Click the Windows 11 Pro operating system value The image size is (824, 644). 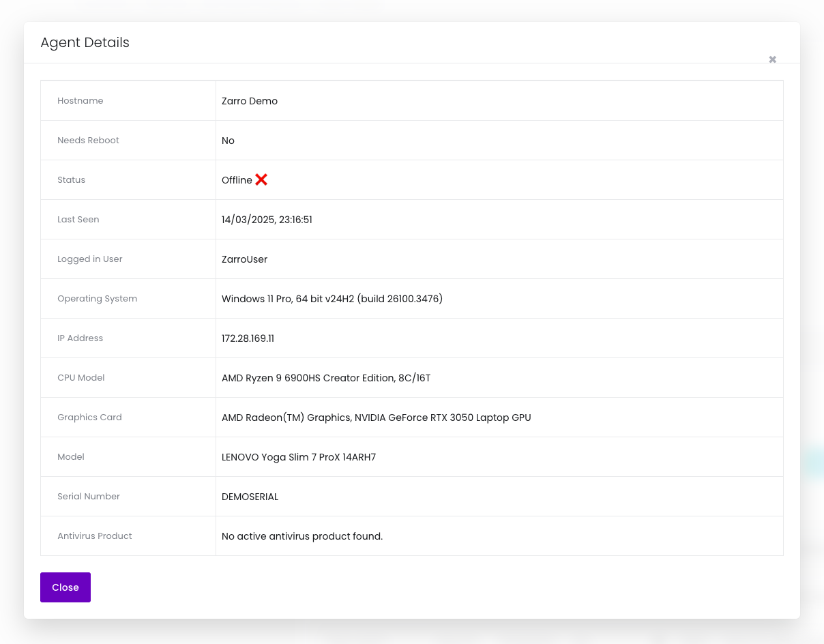pyautogui.click(x=332, y=299)
